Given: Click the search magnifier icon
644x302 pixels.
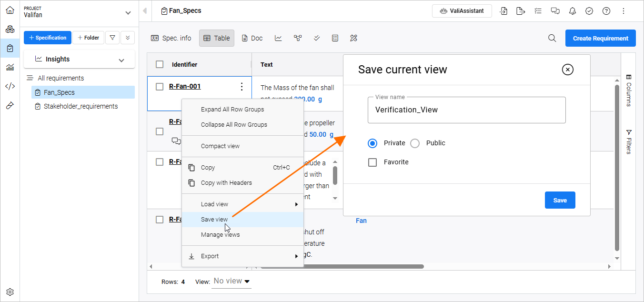Looking at the screenshot, I should pos(552,39).
